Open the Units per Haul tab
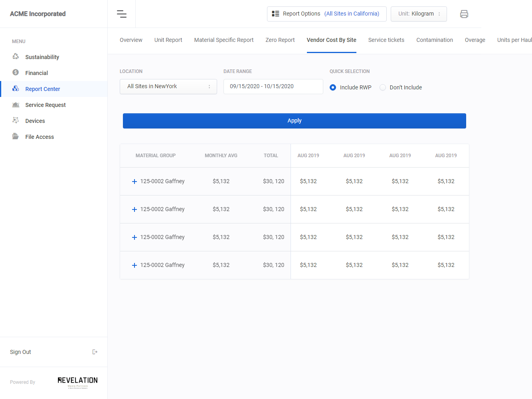Screen dimensions: 532x399 click(514, 40)
